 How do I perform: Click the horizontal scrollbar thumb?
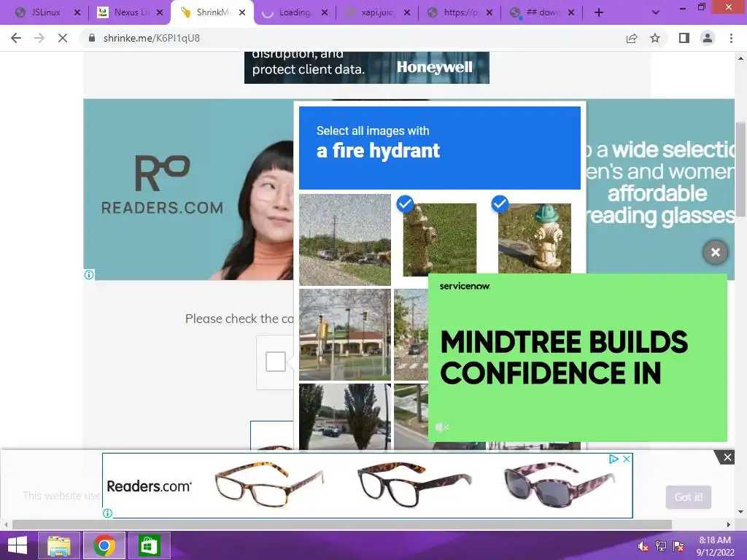pos(342,524)
